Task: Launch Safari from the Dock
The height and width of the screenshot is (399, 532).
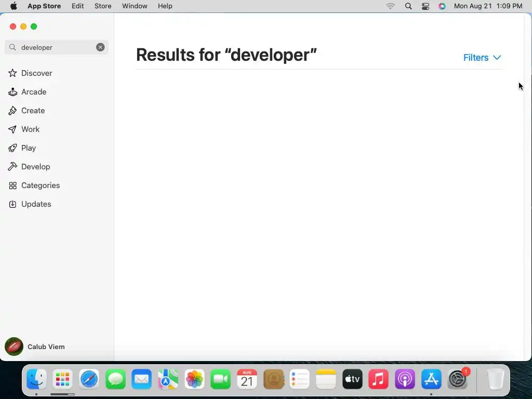Action: click(89, 379)
